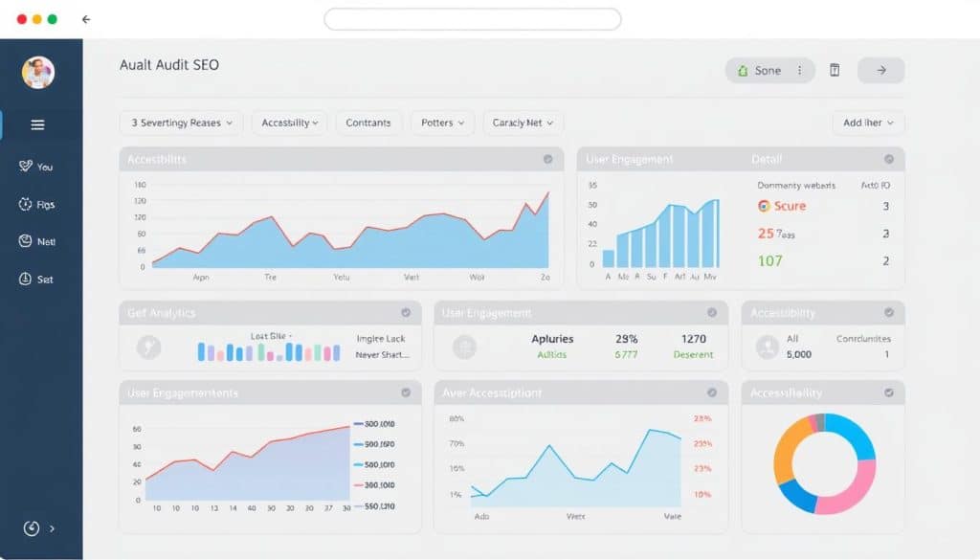The image size is (980, 560).
Task: Click the Auait Audit SEO title
Action: coord(169,65)
